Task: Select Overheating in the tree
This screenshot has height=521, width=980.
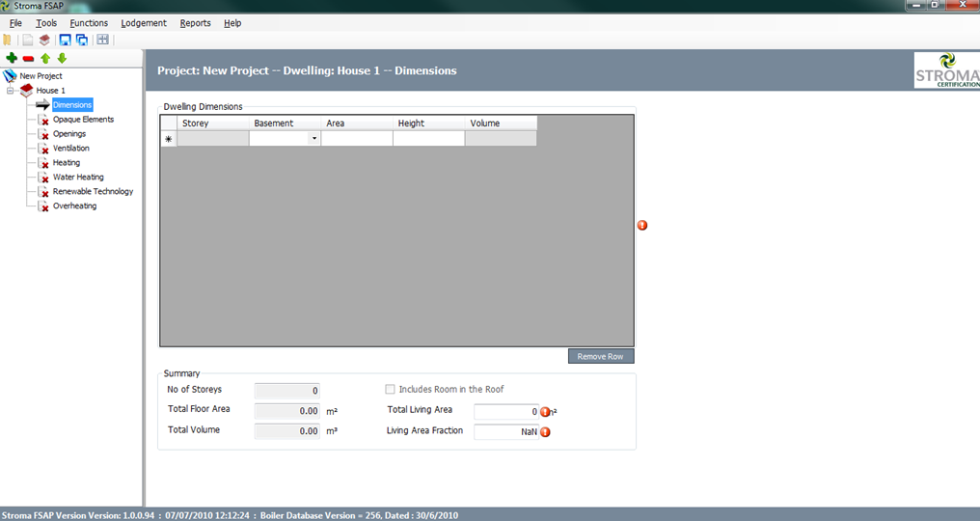Action: (x=74, y=206)
